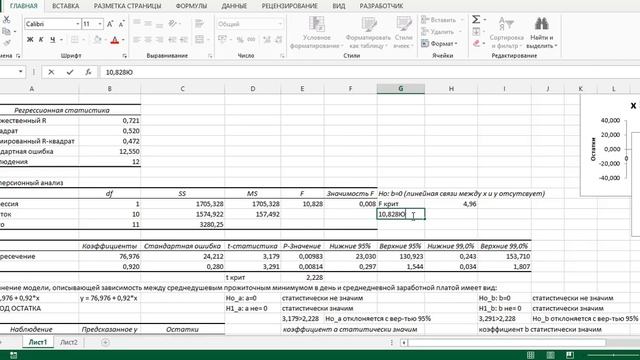This screenshot has width=640, height=360.
Task: Open the font size 11 dropdown
Action: point(100,24)
